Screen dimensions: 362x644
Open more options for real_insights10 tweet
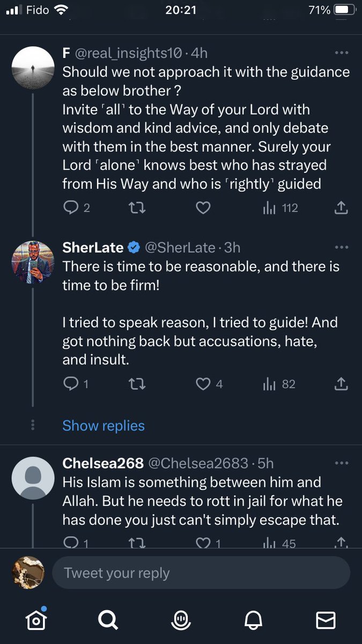tap(341, 53)
